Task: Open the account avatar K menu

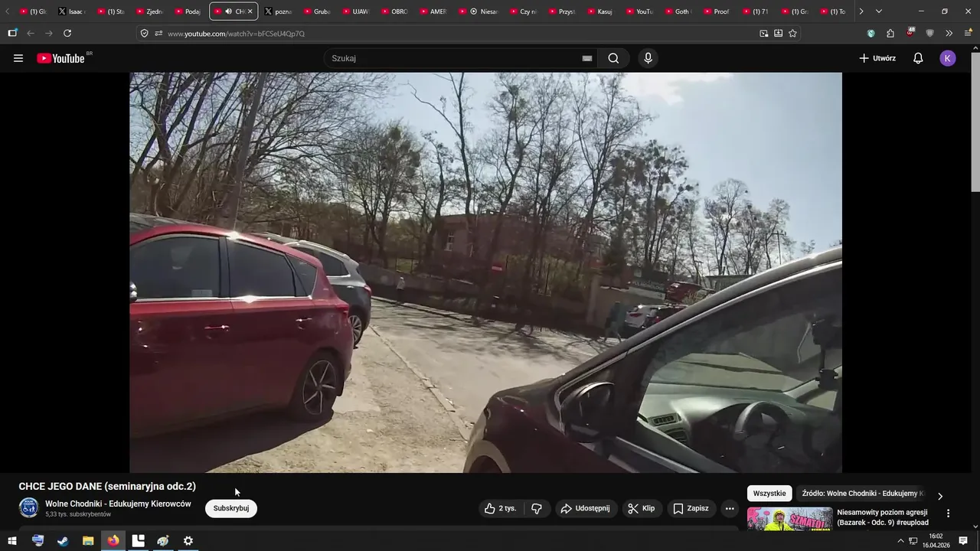Action: (948, 58)
